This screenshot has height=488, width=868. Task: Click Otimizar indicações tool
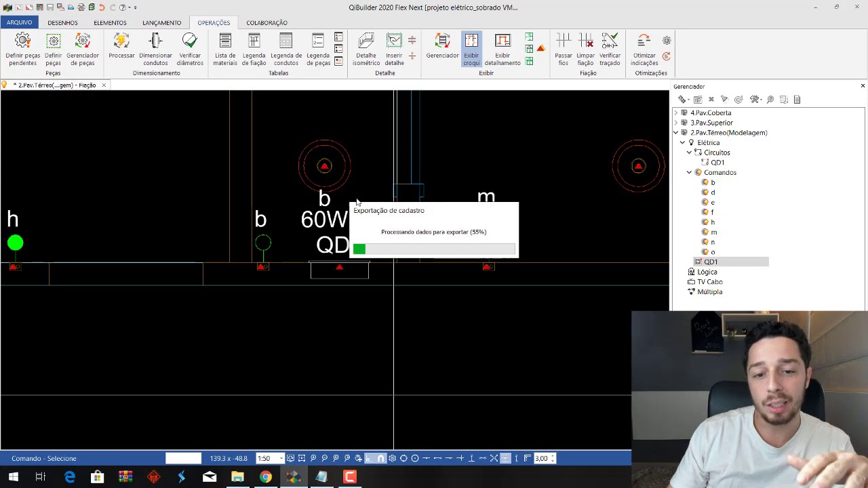pos(644,50)
